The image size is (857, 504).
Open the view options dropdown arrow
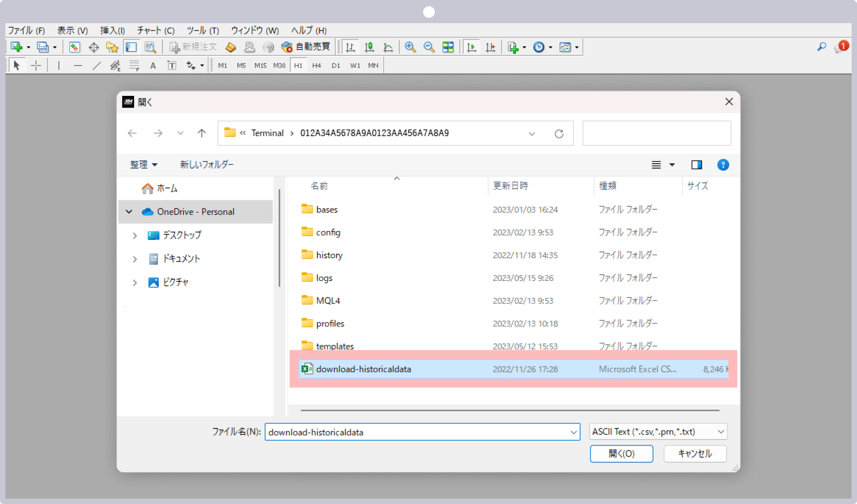pos(672,165)
